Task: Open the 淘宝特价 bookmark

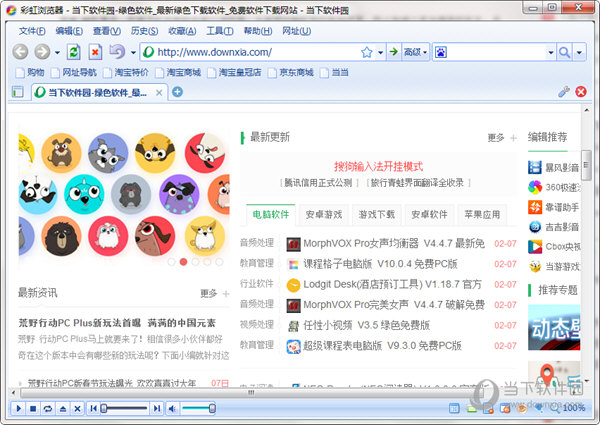Action: [126, 72]
